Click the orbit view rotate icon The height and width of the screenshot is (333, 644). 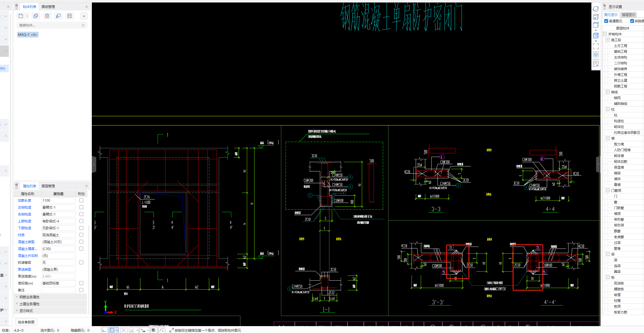596,9
